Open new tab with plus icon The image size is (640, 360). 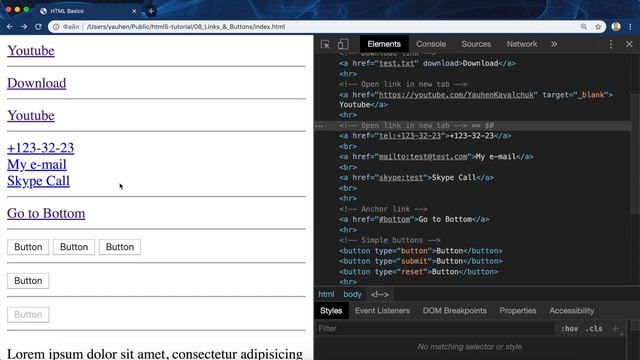pyautogui.click(x=151, y=11)
